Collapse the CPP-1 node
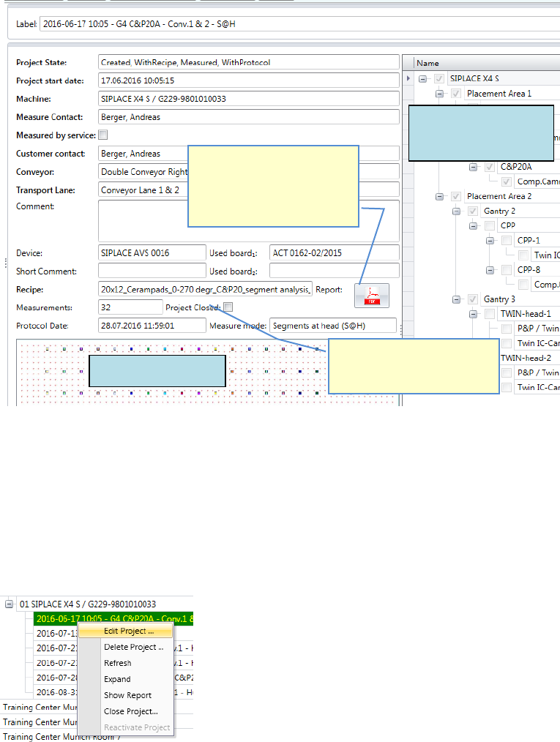The width and height of the screenshot is (560, 742). point(490,241)
